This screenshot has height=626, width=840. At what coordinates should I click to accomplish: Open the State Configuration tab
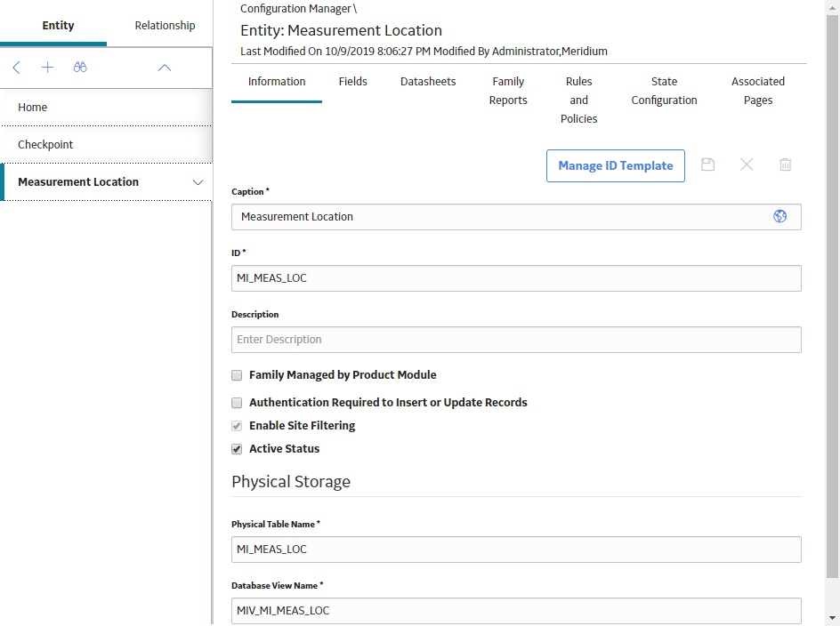(665, 91)
